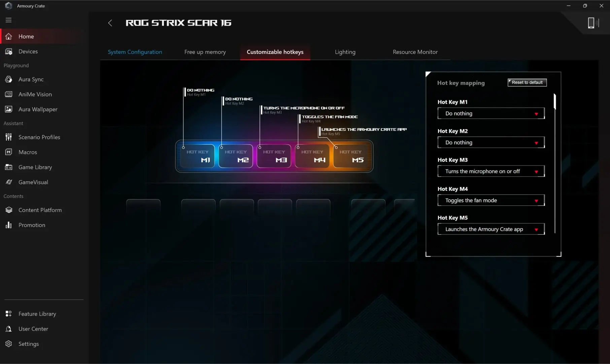Click the Home icon in sidebar
Viewport: 610px width, 364px height.
pos(9,36)
